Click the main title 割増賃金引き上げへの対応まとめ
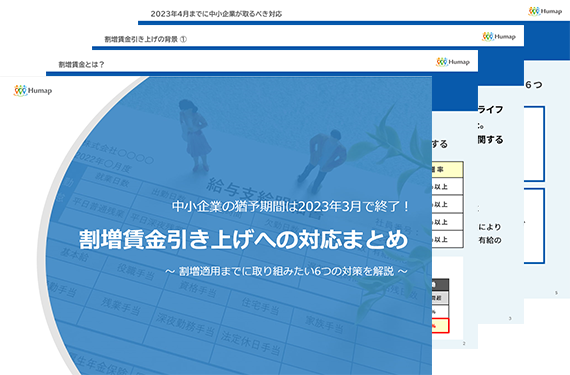 (x=244, y=239)
